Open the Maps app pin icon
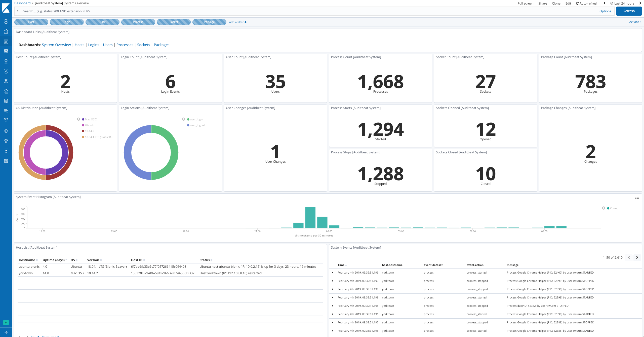Screen dimensions: 644x337 [6, 71]
